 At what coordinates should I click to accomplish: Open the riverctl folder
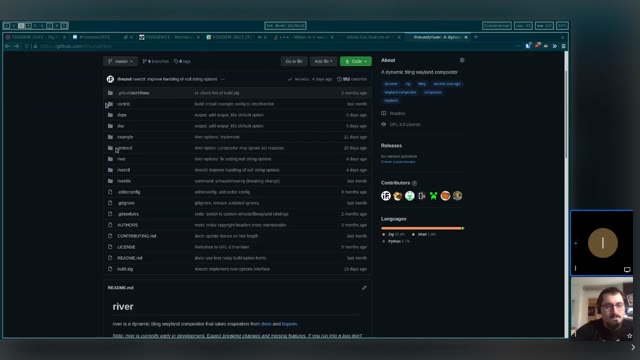pyautogui.click(x=123, y=170)
